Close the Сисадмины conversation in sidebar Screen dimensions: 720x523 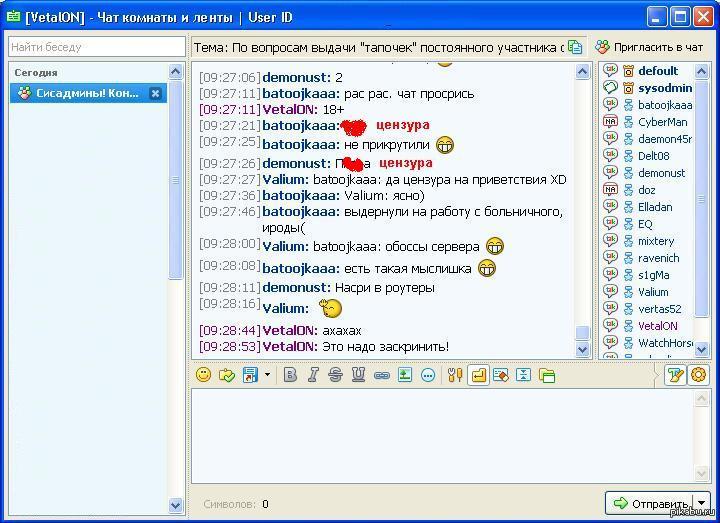coord(155,93)
